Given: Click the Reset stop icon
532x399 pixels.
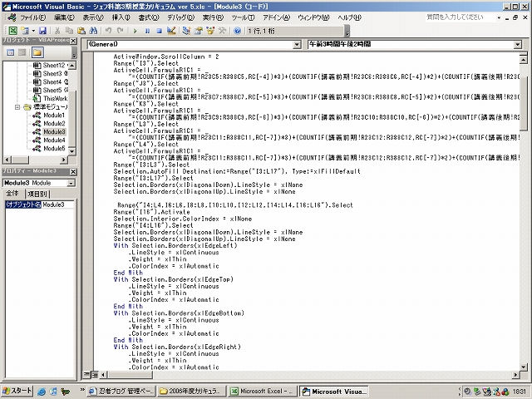Looking at the screenshot, I should click(159, 31).
